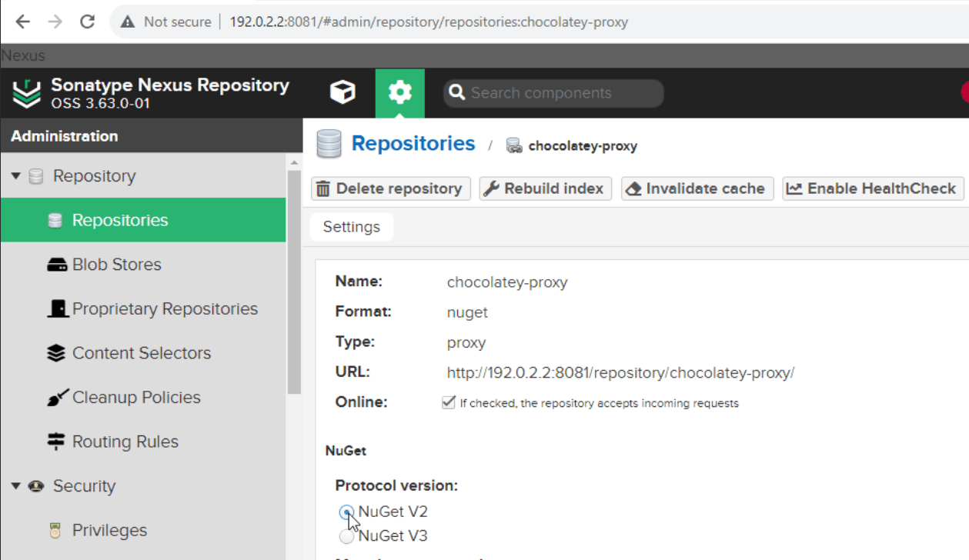Screen dimensions: 969x560
Task: Select the NuGet V2 radio button
Action: coord(346,512)
